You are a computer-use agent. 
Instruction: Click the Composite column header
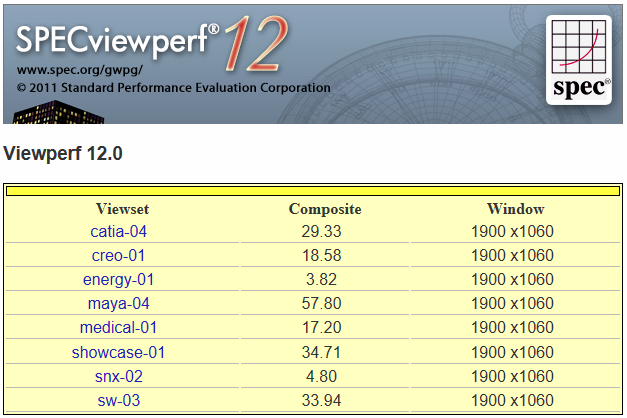tap(325, 209)
